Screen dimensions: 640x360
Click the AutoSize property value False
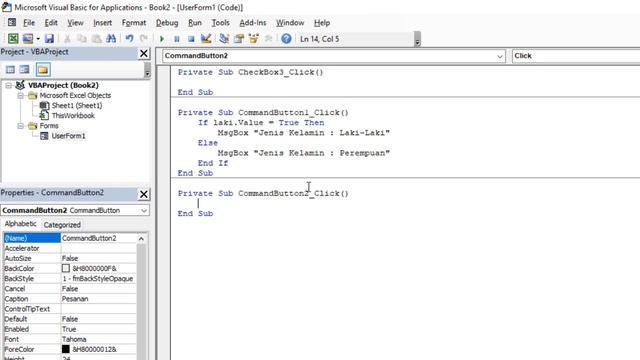point(98,258)
